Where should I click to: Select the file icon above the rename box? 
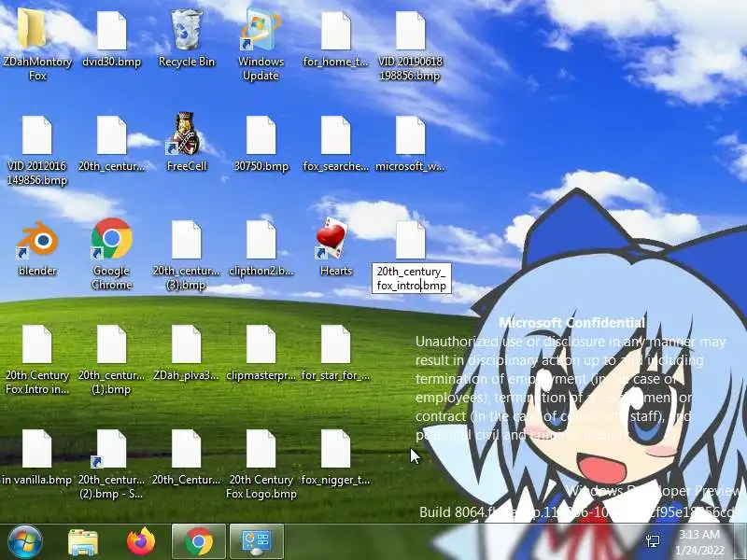(x=410, y=240)
